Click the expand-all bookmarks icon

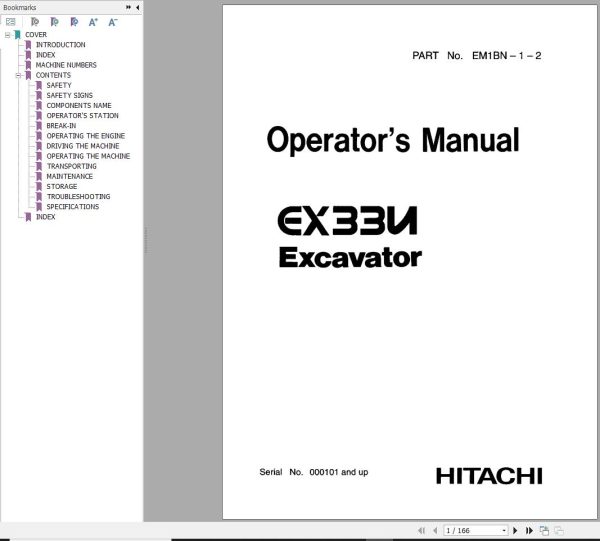click(11, 22)
